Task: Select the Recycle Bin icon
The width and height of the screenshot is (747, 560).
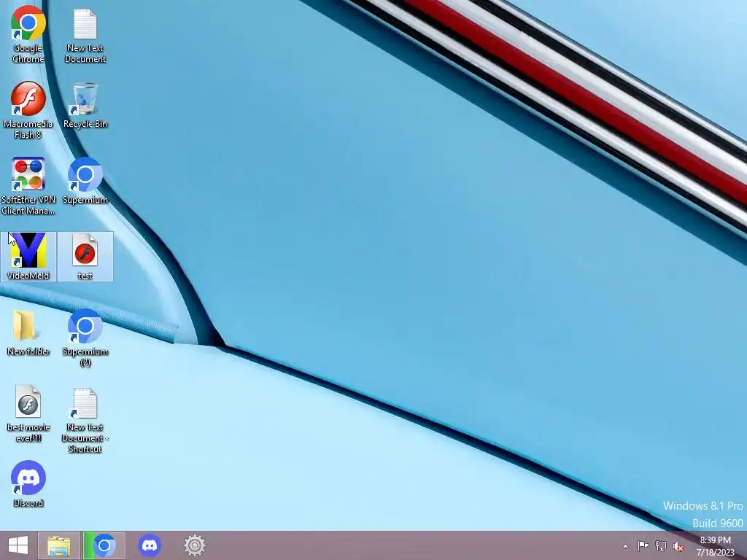Action: [x=85, y=105]
